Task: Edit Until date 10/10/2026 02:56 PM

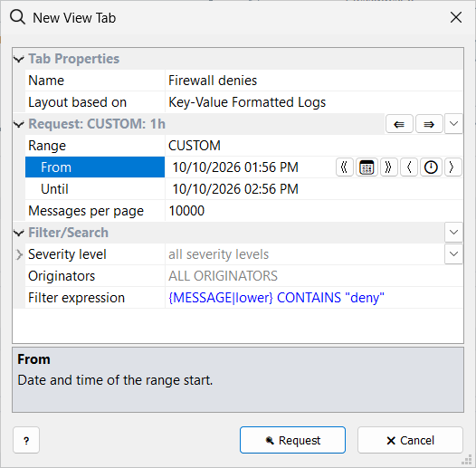Action: [x=314, y=189]
